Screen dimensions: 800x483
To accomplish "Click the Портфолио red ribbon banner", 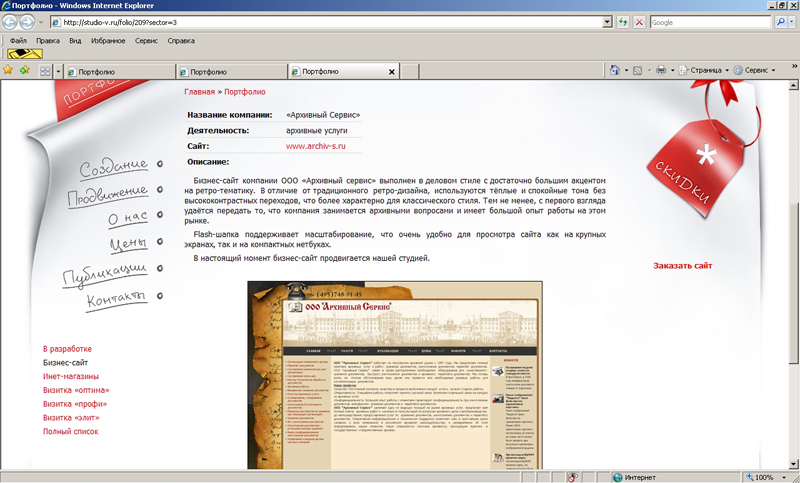I will tap(97, 97).
